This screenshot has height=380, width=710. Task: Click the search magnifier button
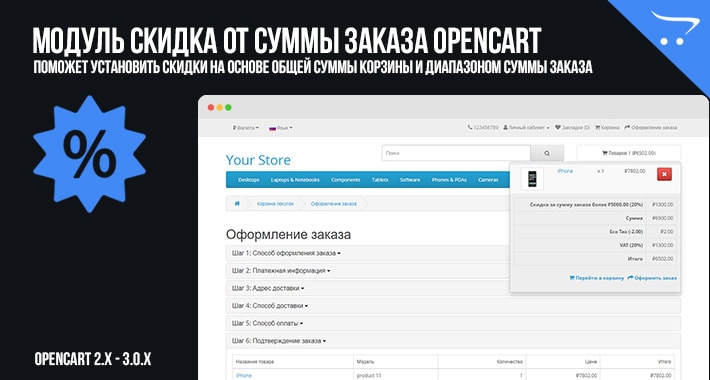(x=547, y=153)
